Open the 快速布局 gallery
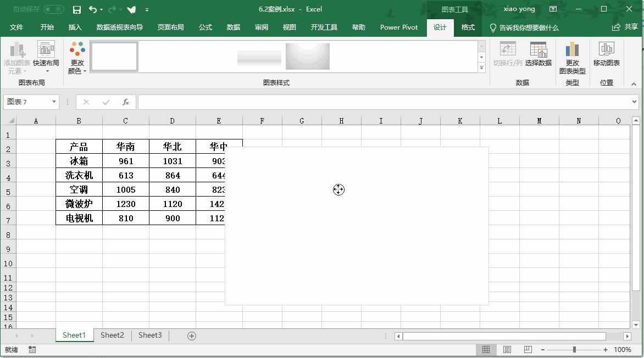Image resolution: width=644 pixels, height=358 pixels. click(x=47, y=55)
